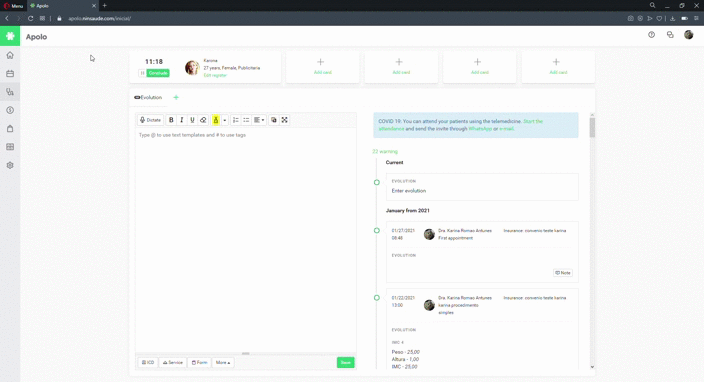Screen dimensions: 704x382
Task: Click the first Add card slot
Action: pyautogui.click(x=322, y=66)
